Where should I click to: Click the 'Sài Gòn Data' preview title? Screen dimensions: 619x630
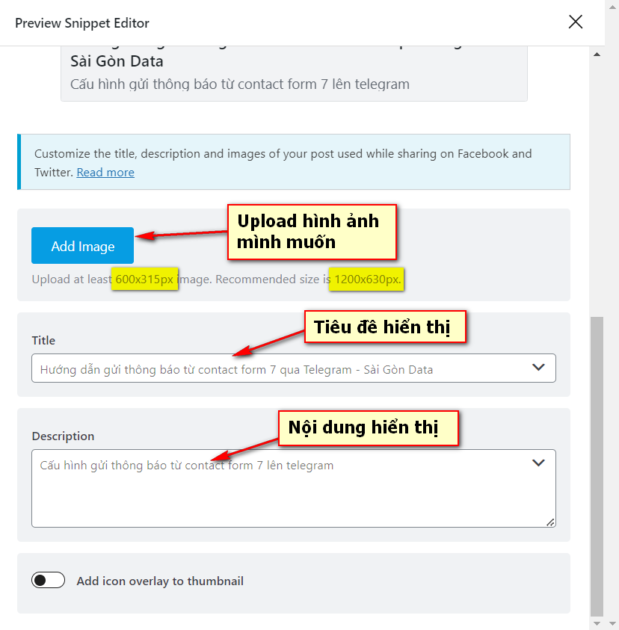116,61
